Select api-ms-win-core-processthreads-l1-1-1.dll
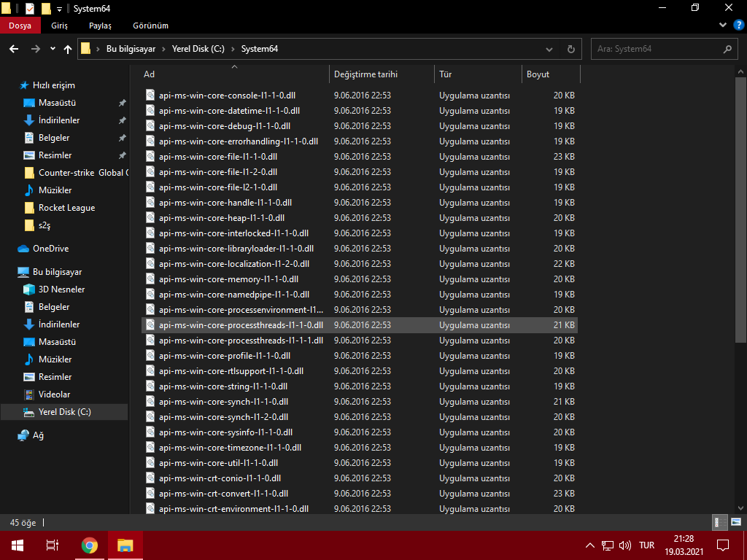 (x=360, y=341)
